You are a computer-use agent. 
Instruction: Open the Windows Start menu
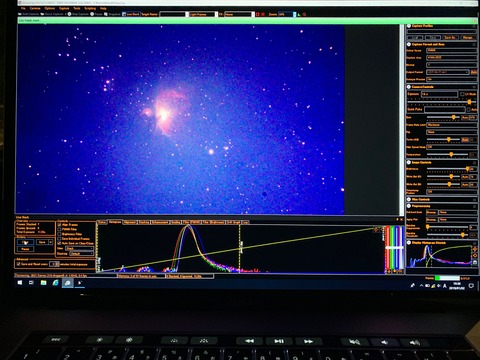[x=20, y=283]
